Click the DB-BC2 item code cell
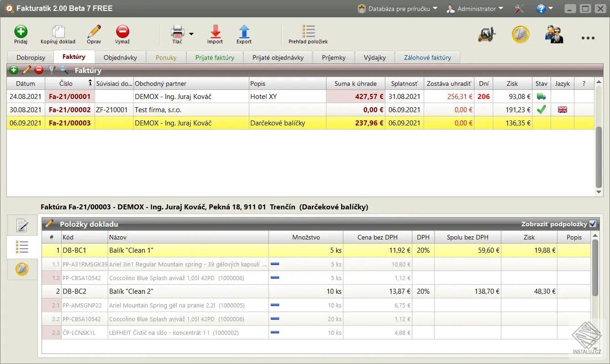This screenshot has width=610, height=364. click(x=84, y=291)
